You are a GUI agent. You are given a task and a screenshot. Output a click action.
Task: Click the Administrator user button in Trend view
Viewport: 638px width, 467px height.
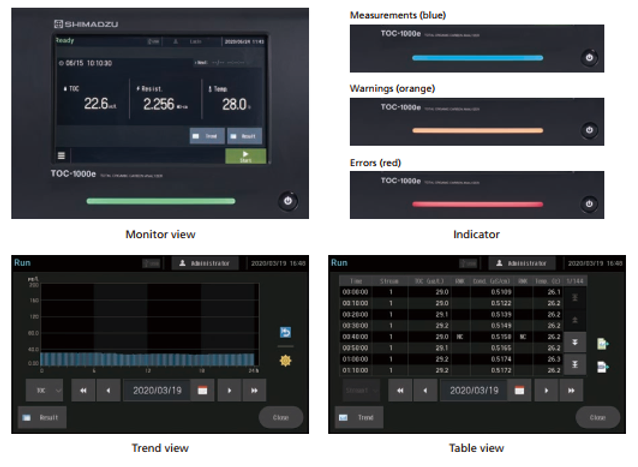point(205,263)
